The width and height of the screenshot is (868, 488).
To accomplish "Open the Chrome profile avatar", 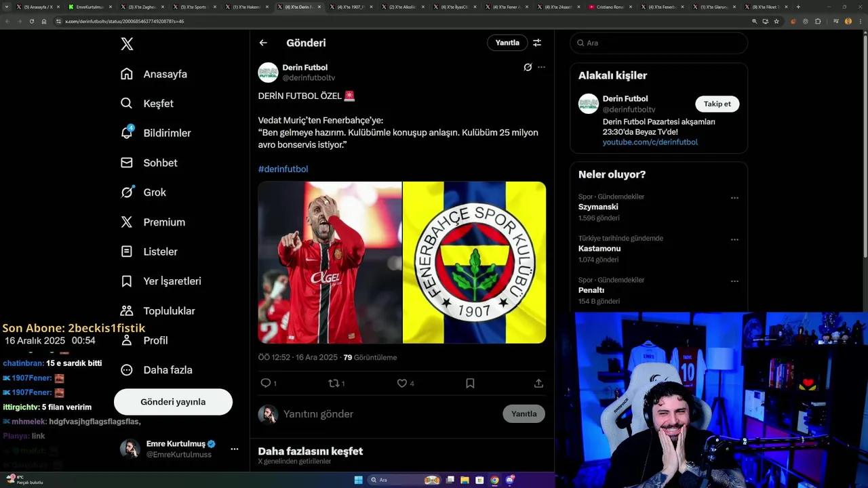I will [848, 21].
